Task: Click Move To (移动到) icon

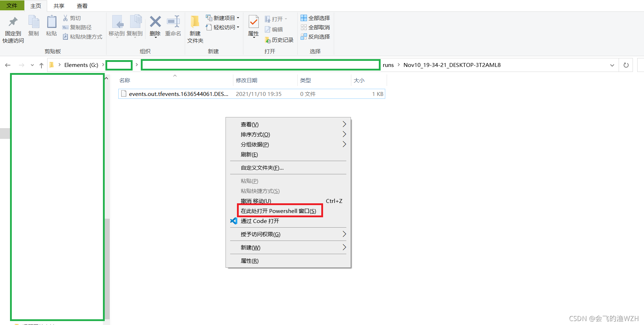Action: [x=117, y=22]
